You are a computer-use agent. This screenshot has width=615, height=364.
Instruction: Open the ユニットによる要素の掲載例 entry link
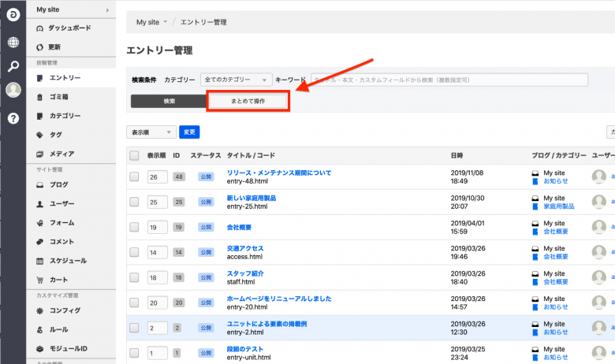[x=266, y=324]
